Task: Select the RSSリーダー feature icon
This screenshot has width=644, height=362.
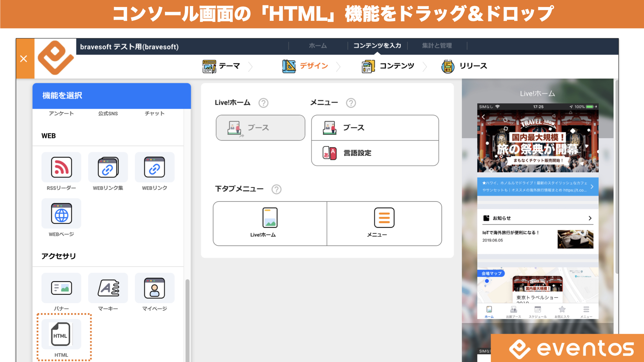Action: tap(61, 167)
